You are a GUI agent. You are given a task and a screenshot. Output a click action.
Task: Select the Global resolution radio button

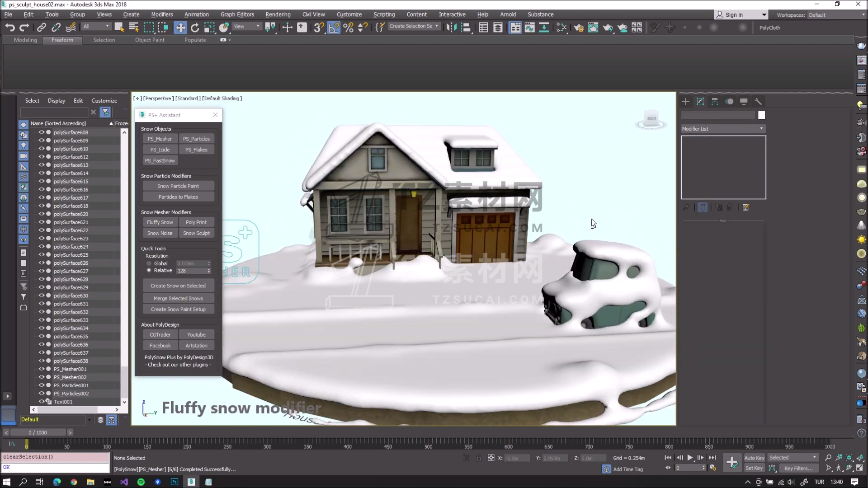coord(149,263)
